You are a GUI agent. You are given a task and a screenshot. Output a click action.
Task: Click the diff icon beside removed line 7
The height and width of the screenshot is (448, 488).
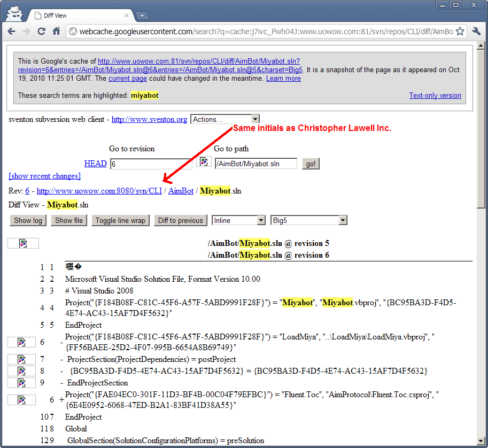point(21,359)
